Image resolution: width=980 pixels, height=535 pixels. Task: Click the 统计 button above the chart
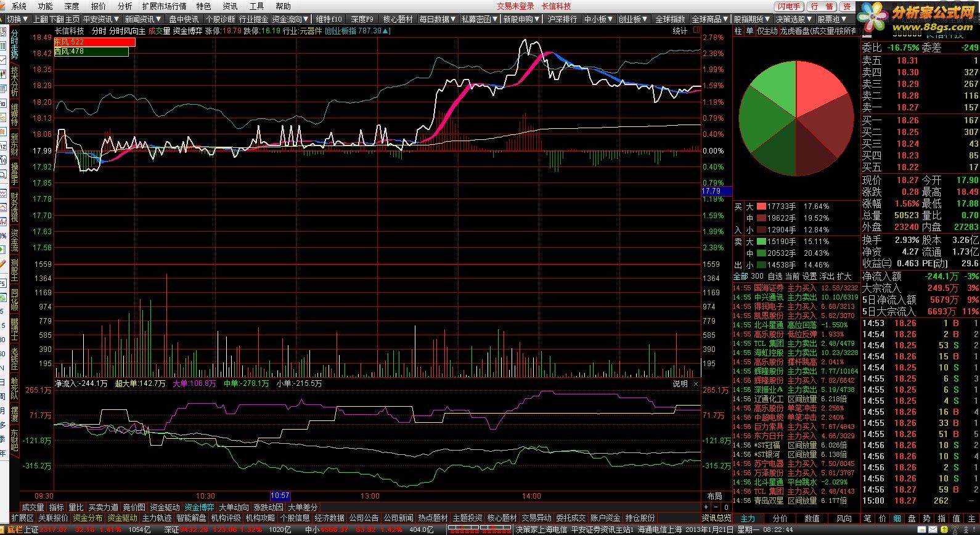pyautogui.click(x=679, y=31)
